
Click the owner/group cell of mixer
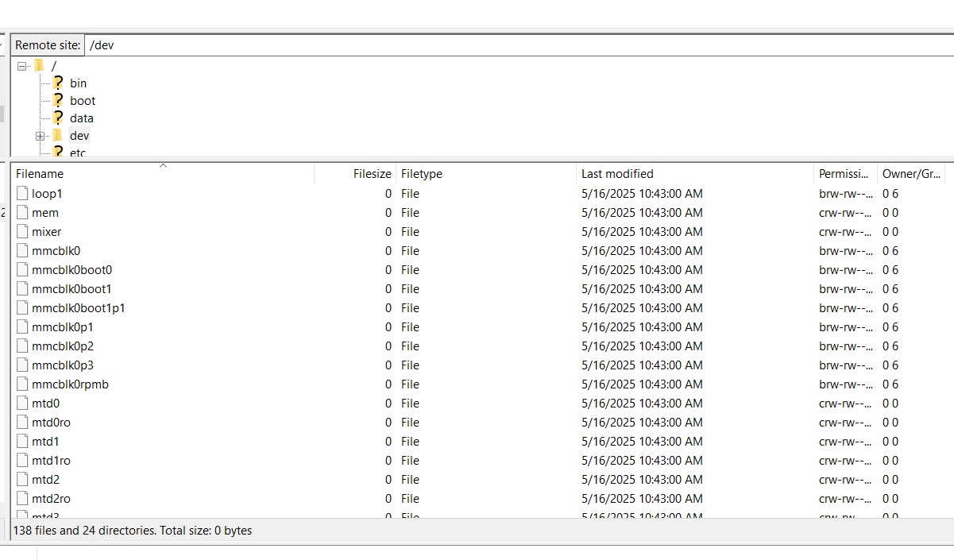coord(890,231)
